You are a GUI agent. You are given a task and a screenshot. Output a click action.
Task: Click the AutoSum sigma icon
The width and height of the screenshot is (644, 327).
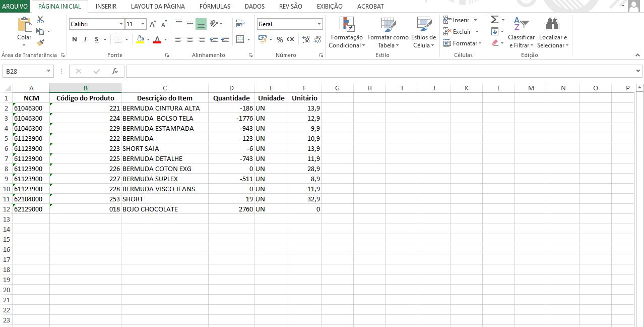click(x=494, y=20)
